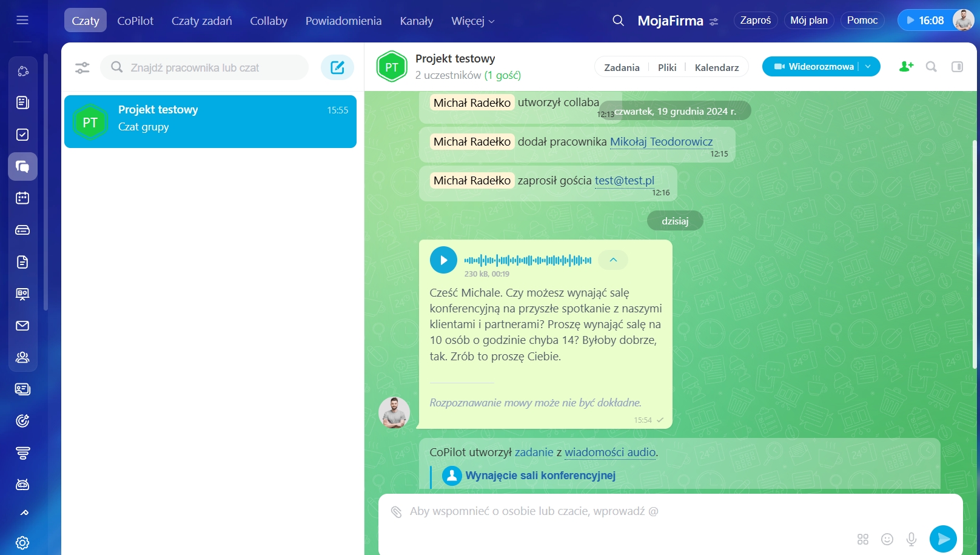The image size is (980, 555).
Task: Toggle the main hamburger menu
Action: point(22,20)
